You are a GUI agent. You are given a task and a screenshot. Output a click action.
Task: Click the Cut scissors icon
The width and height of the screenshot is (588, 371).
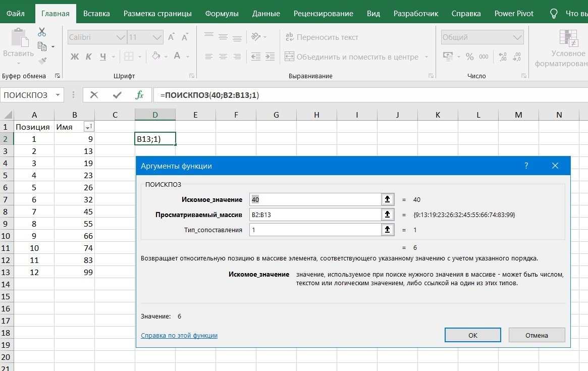click(x=42, y=32)
